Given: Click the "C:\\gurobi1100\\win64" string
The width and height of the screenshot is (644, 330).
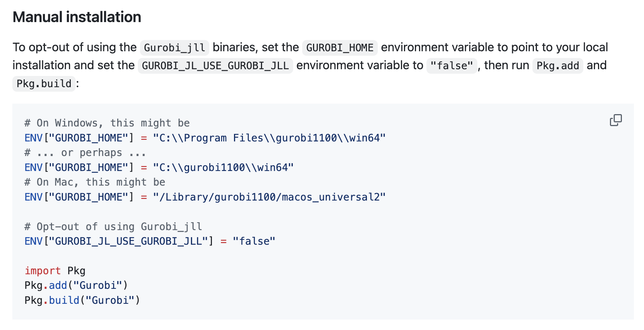Looking at the screenshot, I should click(223, 167).
